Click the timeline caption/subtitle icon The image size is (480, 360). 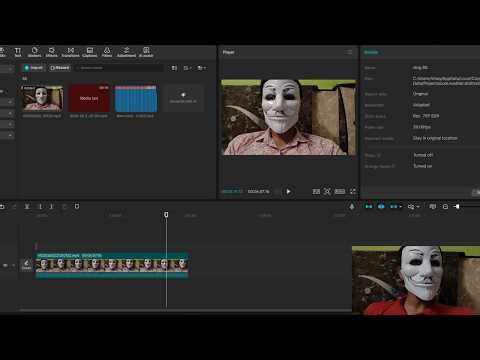click(x=433, y=207)
